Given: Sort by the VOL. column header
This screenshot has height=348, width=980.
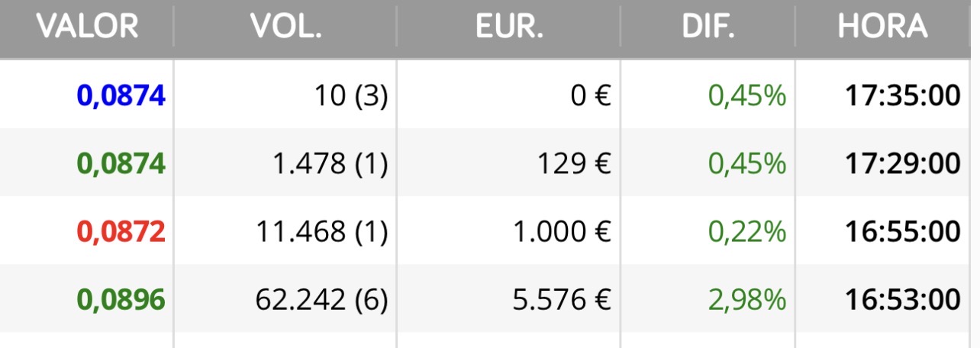Looking at the screenshot, I should coord(286,27).
